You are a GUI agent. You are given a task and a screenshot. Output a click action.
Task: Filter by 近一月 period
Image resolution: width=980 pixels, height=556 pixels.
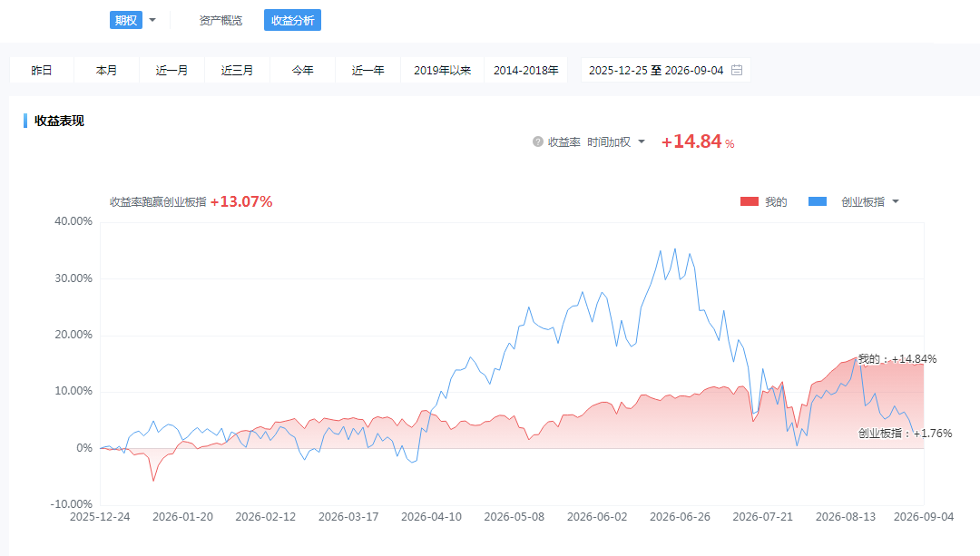[171, 70]
